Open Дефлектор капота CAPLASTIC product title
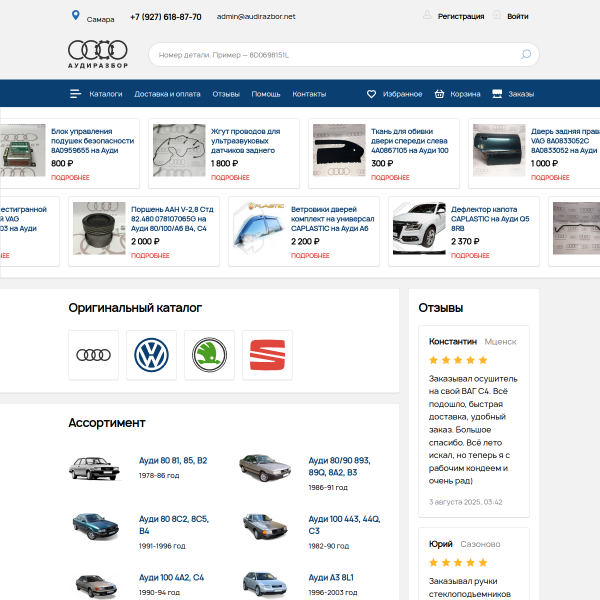Image resolution: width=600 pixels, height=600 pixels. (490, 219)
